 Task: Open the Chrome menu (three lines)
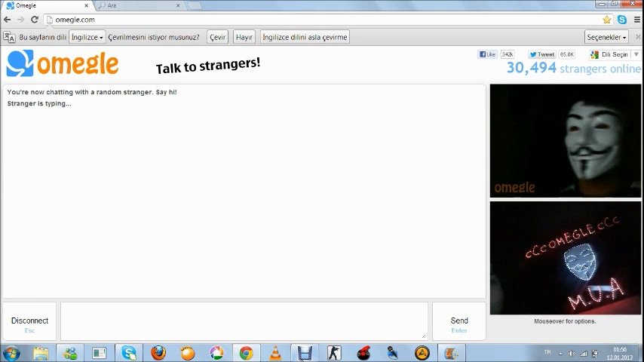pyautogui.click(x=637, y=20)
